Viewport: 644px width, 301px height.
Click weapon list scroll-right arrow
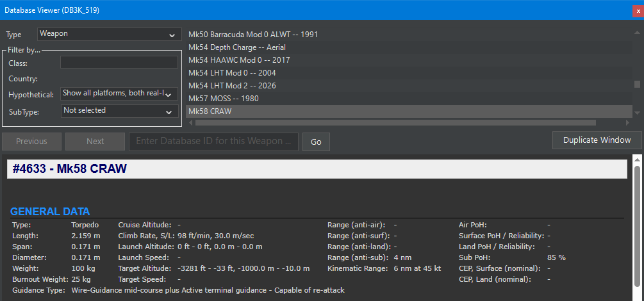click(627, 122)
